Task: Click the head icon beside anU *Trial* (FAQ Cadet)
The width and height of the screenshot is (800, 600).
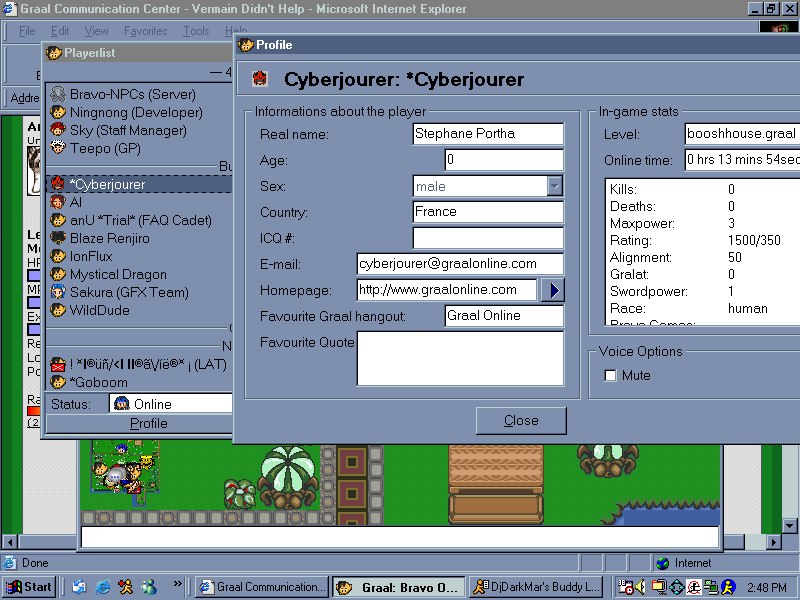Action: [58, 220]
